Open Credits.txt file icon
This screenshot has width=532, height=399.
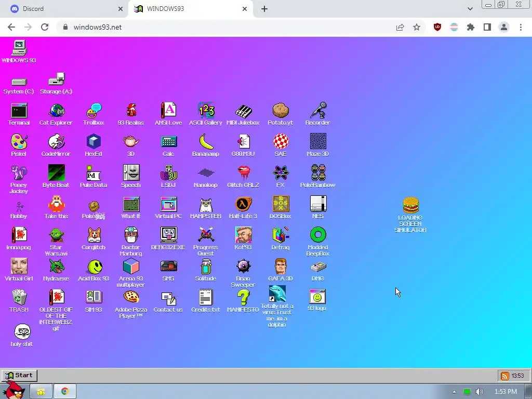coord(206,301)
